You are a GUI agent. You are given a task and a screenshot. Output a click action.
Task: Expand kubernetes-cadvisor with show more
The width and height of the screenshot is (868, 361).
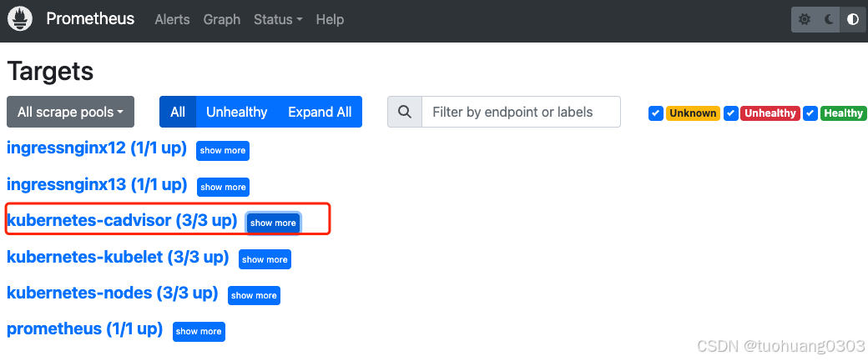pos(273,223)
